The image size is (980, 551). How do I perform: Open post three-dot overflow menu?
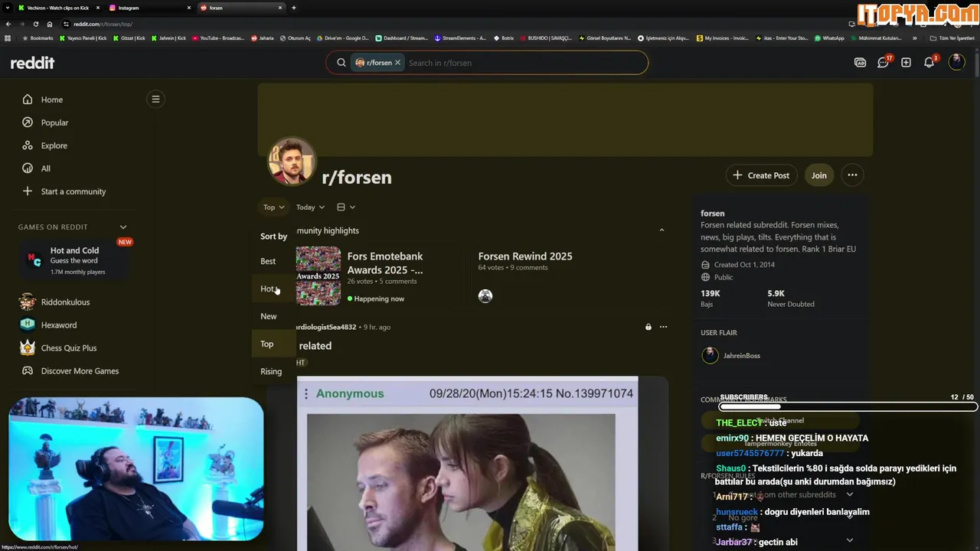(x=663, y=327)
